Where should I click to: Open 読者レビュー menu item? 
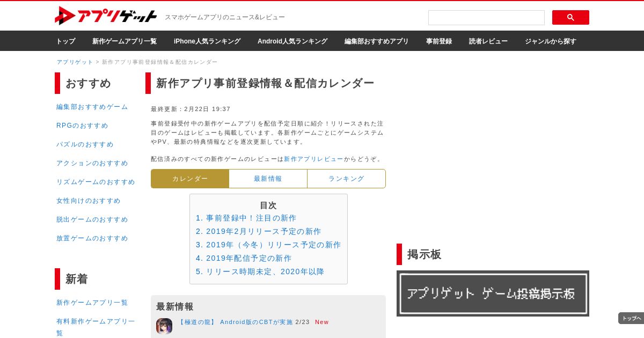click(488, 41)
